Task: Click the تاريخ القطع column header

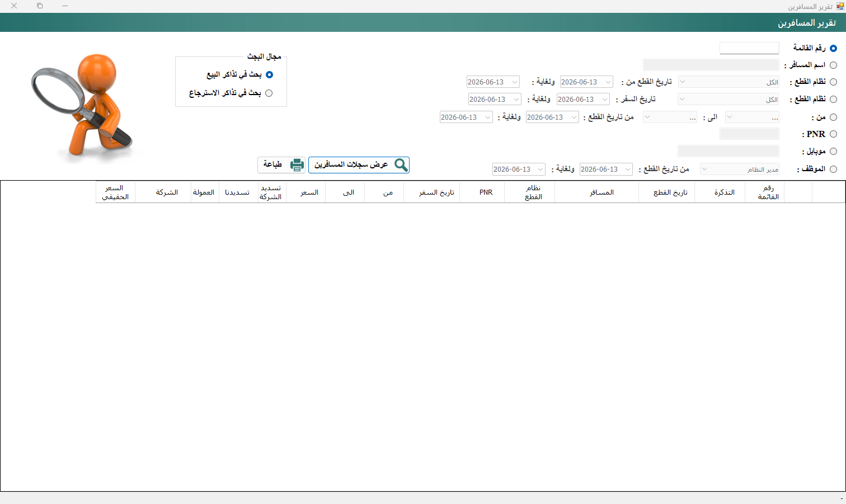Action: (666, 192)
